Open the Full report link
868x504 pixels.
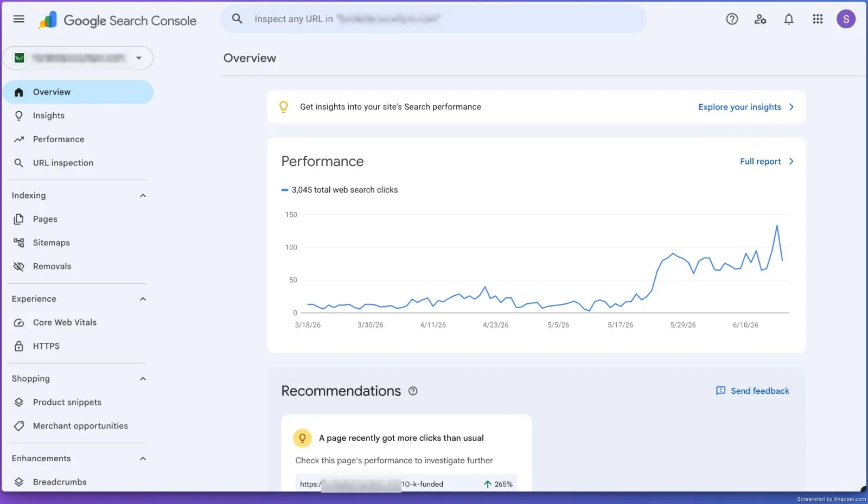pyautogui.click(x=760, y=161)
